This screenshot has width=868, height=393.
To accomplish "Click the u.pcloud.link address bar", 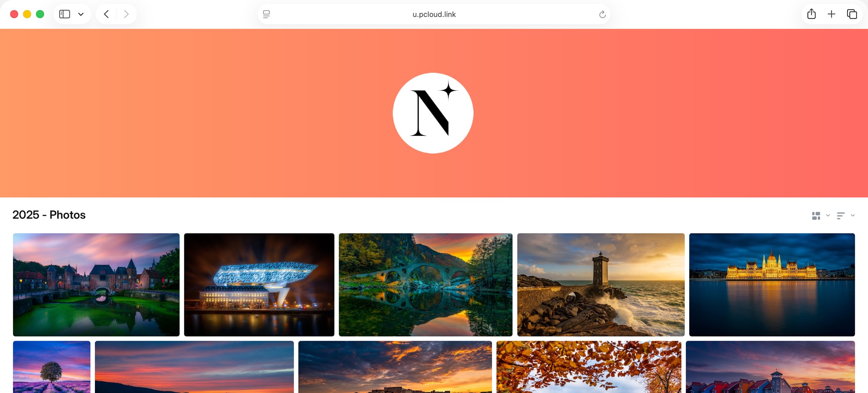I will coord(434,14).
